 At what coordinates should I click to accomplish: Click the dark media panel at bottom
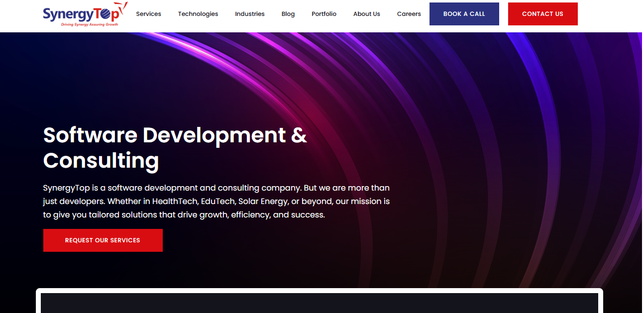[319, 303]
